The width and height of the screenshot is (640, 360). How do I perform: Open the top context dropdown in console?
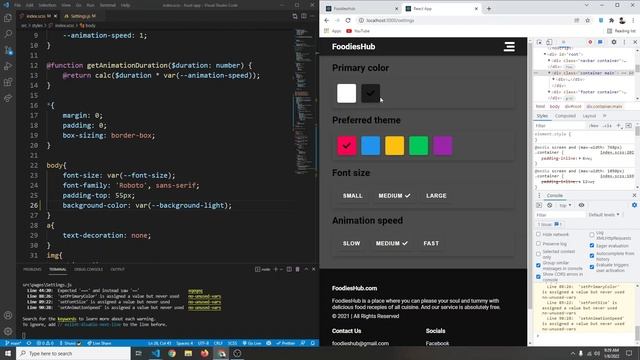[565, 205]
